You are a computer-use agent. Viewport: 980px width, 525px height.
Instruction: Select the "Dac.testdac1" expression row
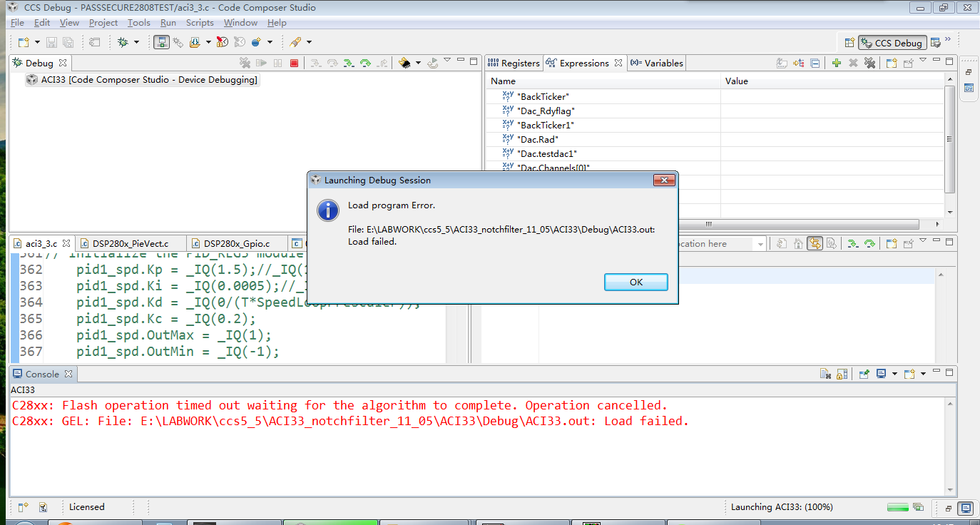tap(715, 153)
